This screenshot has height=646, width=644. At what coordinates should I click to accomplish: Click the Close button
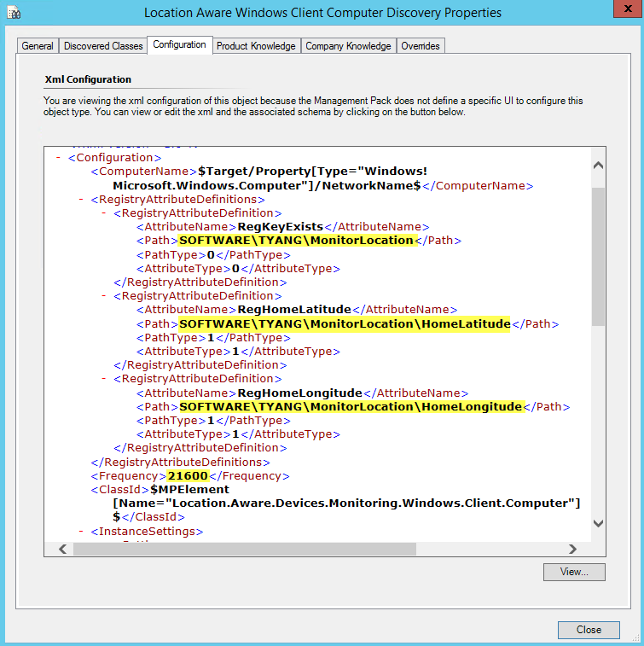pyautogui.click(x=589, y=630)
